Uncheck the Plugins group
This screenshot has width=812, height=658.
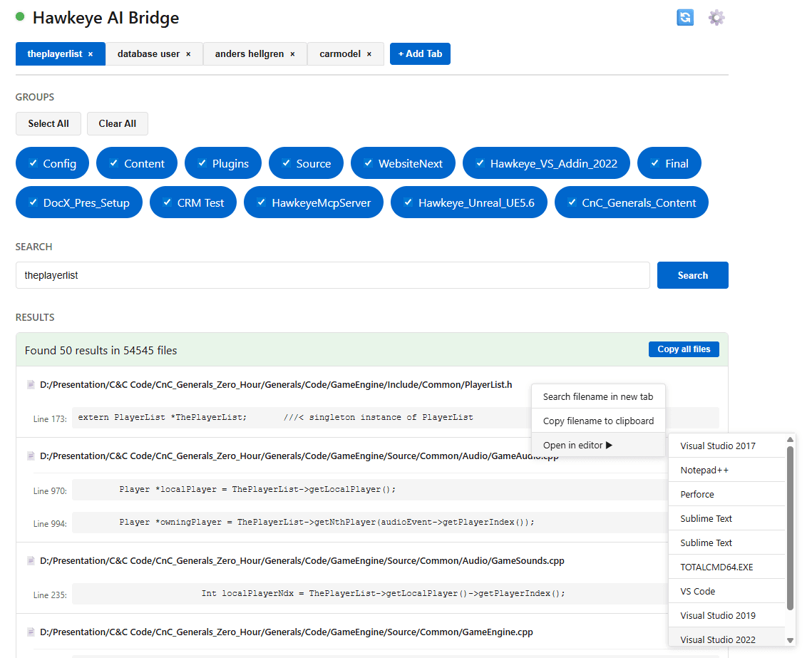coord(202,163)
